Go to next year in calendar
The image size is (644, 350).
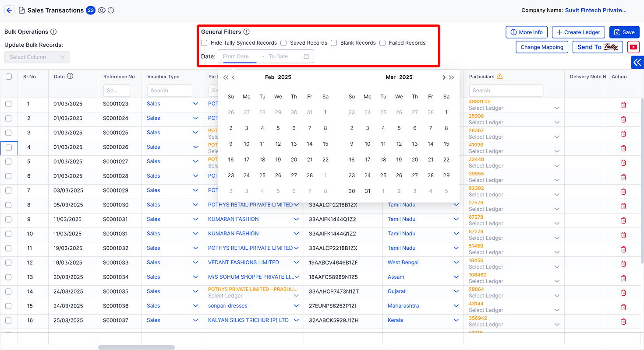(x=452, y=77)
